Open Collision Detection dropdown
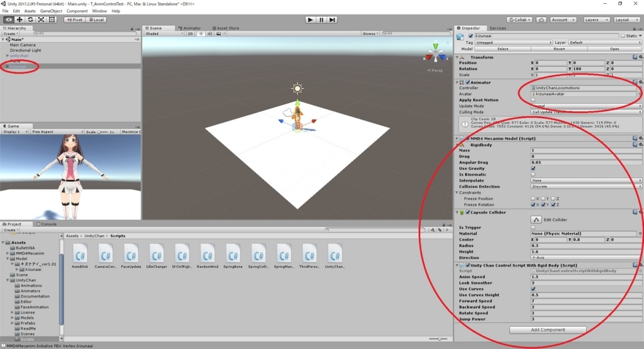 [x=586, y=187]
